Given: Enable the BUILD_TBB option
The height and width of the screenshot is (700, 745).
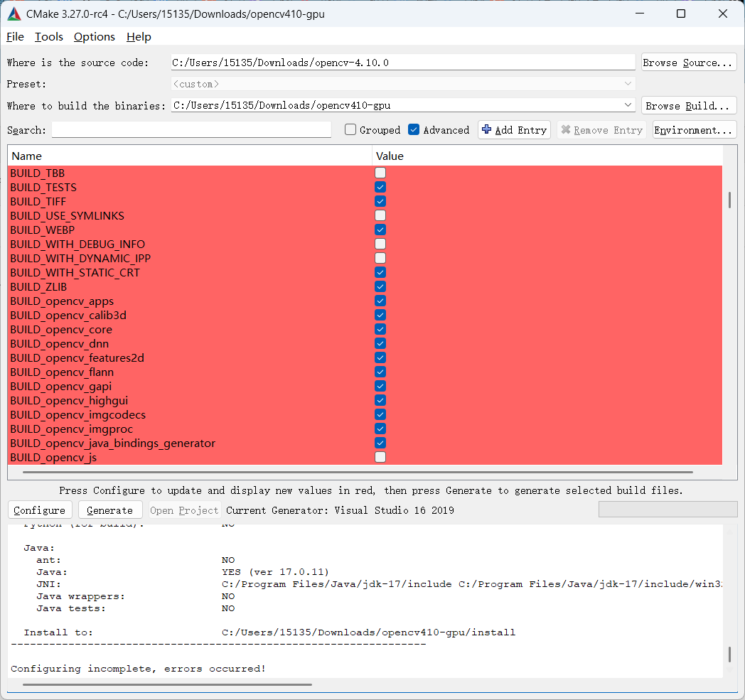Looking at the screenshot, I should [x=380, y=173].
